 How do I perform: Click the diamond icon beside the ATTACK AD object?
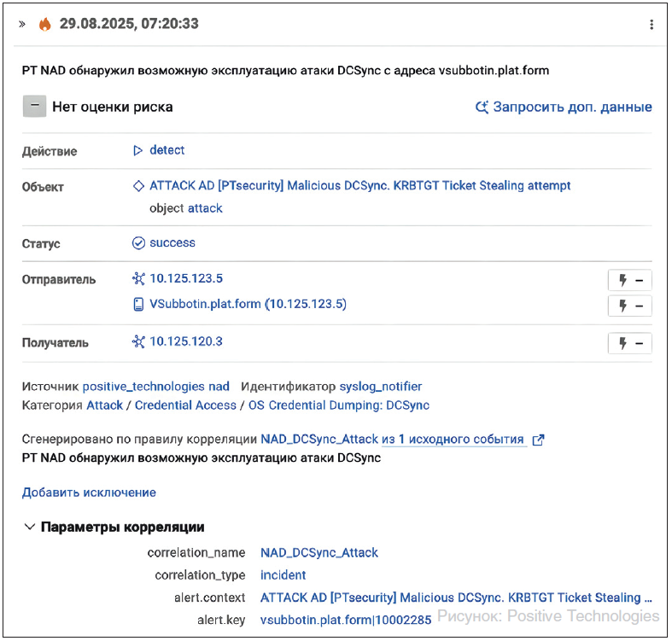138,185
